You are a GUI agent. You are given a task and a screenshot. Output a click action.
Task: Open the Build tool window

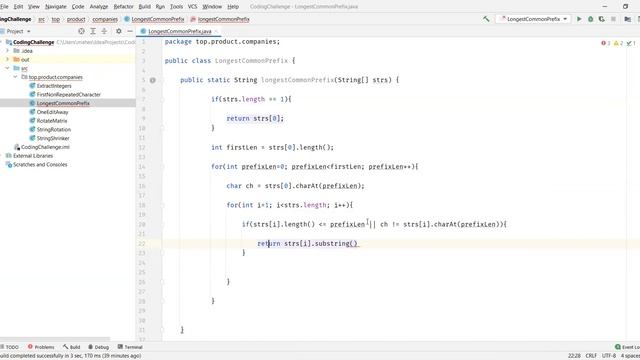point(71,347)
